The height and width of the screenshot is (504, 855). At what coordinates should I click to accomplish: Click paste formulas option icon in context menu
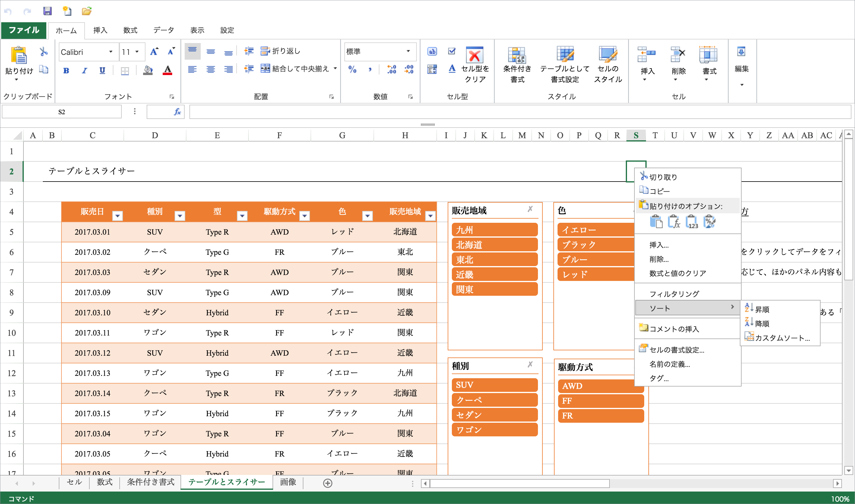(x=674, y=222)
